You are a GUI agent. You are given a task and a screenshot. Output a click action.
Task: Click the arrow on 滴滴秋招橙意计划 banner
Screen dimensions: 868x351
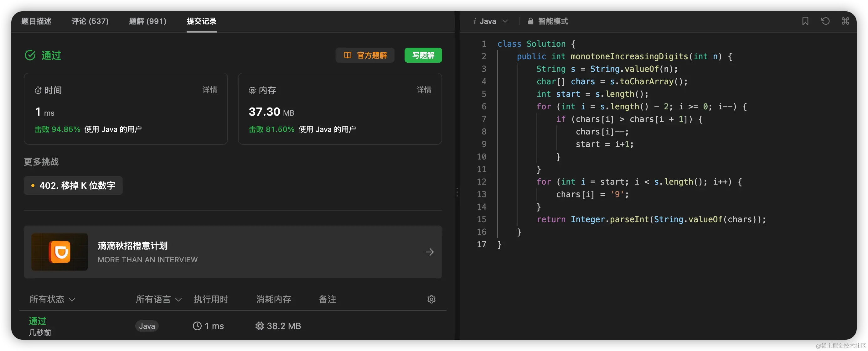tap(429, 252)
